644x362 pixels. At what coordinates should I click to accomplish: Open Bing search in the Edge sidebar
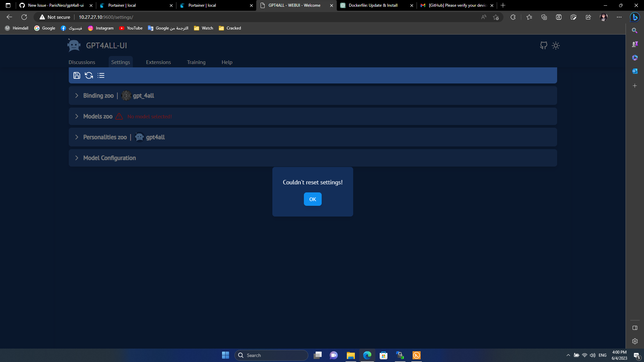coord(635,31)
